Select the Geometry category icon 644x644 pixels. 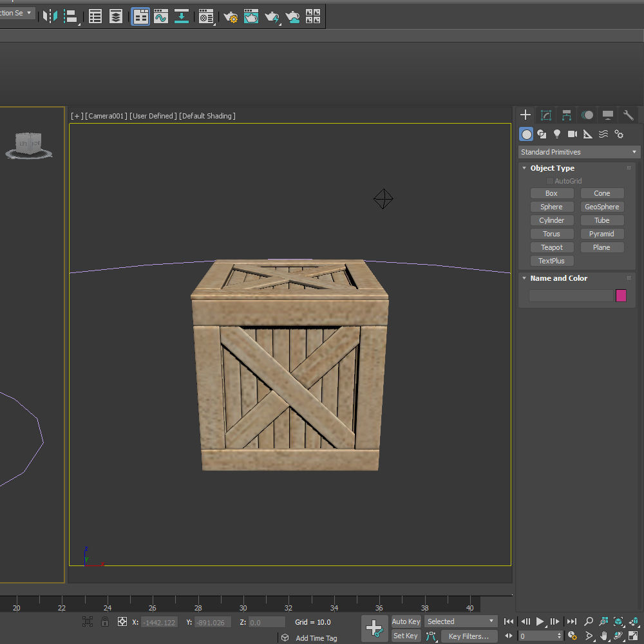point(526,134)
